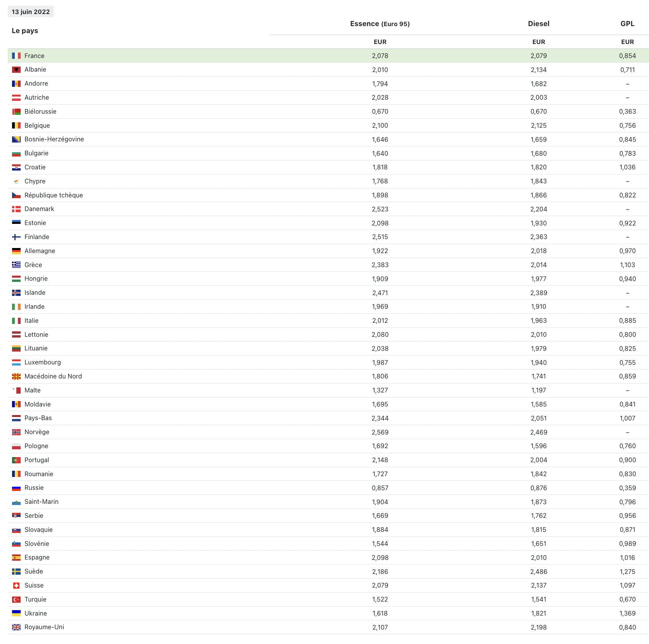Click the Le pays column header

(25, 31)
